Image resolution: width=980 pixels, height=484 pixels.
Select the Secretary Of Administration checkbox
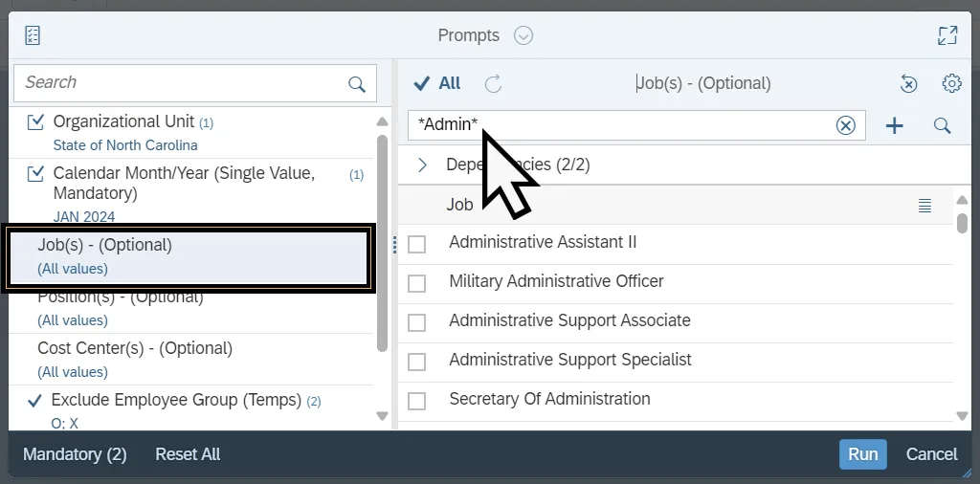click(x=416, y=401)
